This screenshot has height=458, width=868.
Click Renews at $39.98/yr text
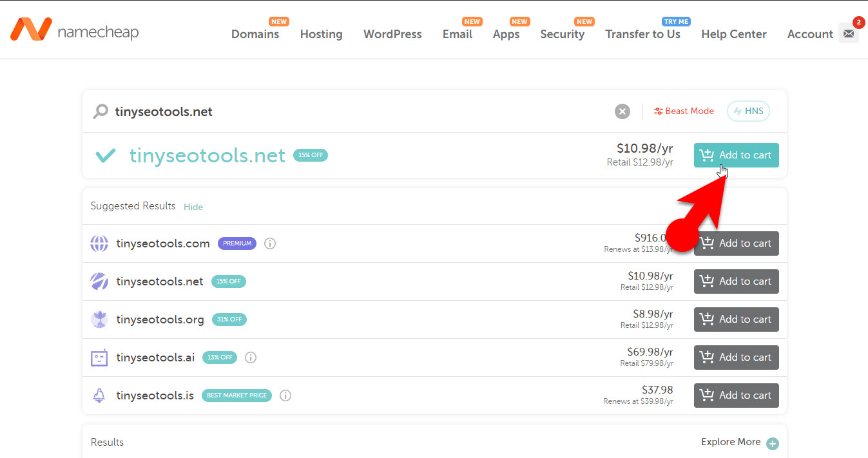[638, 401]
